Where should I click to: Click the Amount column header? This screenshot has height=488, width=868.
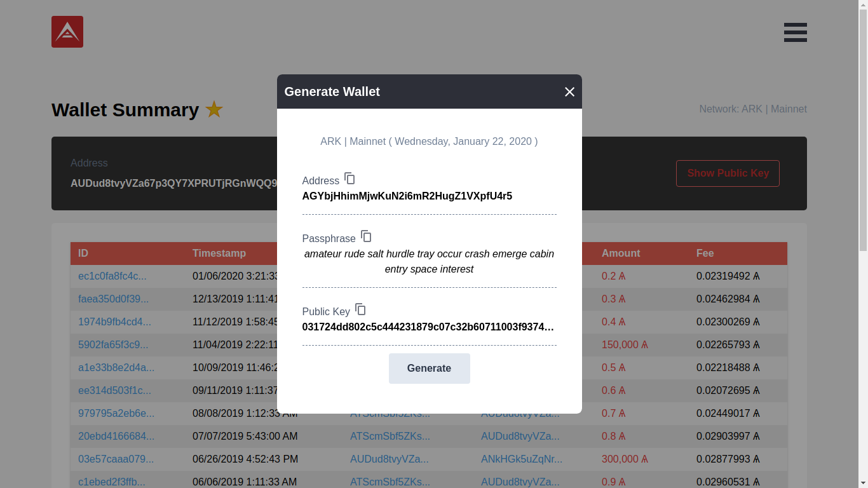coord(621,254)
